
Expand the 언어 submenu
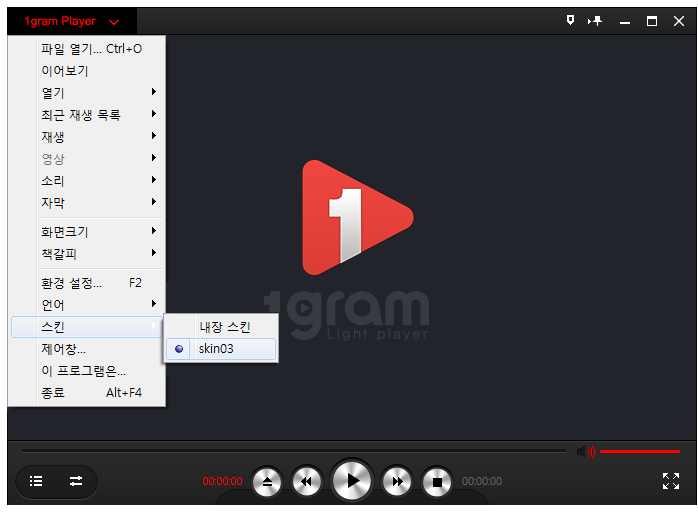coord(87,305)
